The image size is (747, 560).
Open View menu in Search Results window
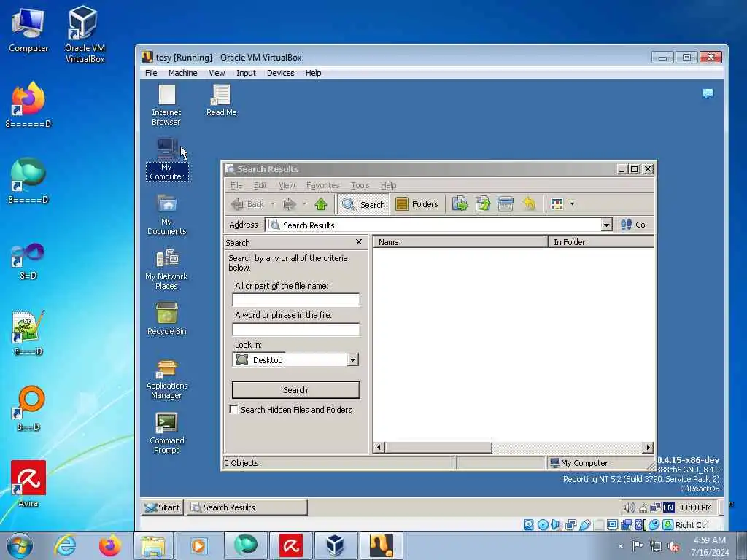[x=287, y=185]
